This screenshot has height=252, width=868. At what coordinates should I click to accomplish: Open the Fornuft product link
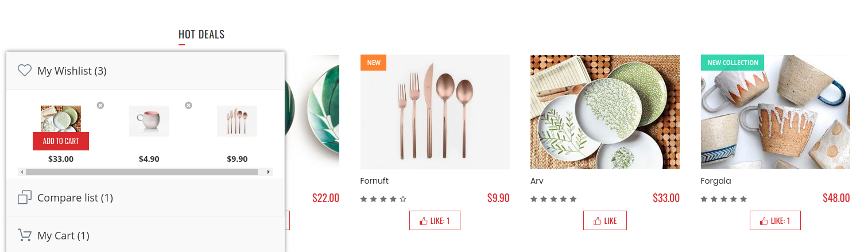[374, 181]
